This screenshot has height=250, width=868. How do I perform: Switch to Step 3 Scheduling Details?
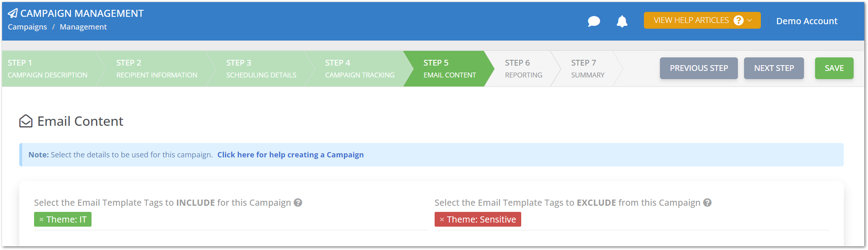[x=261, y=69]
